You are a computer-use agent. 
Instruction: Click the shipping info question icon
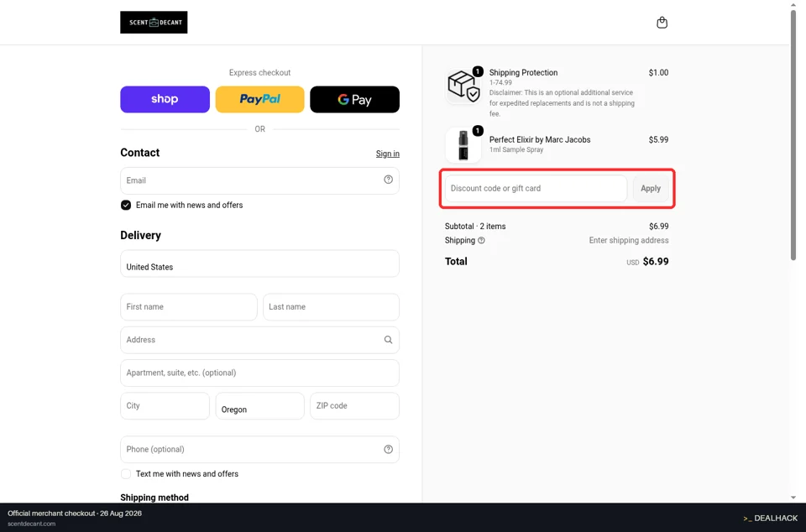tap(481, 240)
